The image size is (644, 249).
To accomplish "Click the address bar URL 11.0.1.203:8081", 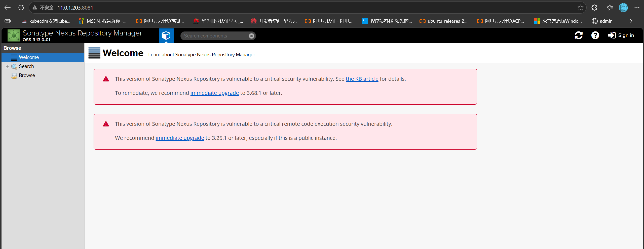I will tap(75, 8).
